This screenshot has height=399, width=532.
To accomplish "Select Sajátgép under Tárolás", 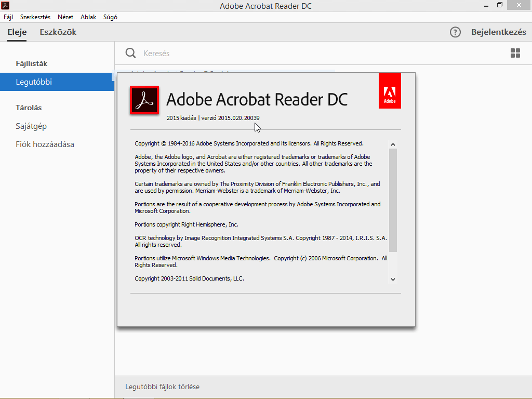I will click(31, 126).
